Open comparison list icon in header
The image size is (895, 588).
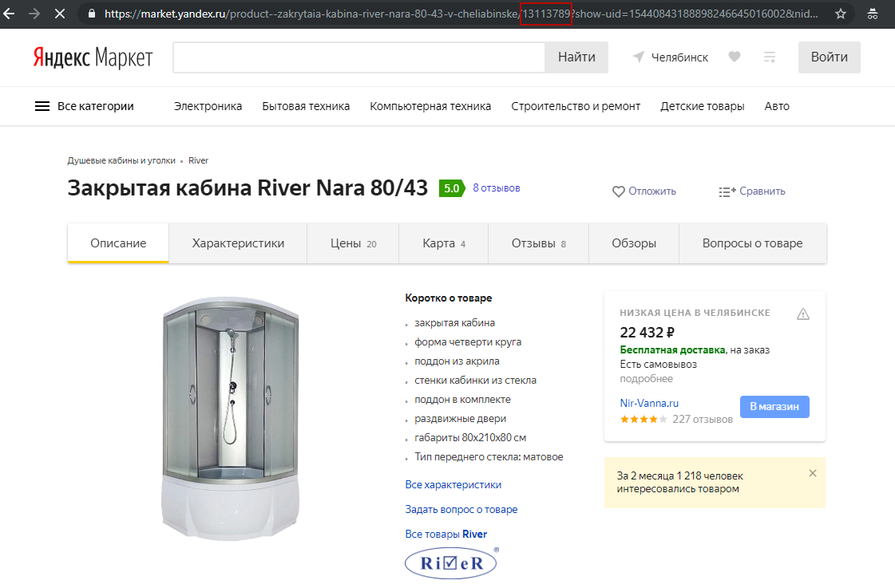pyautogui.click(x=770, y=57)
